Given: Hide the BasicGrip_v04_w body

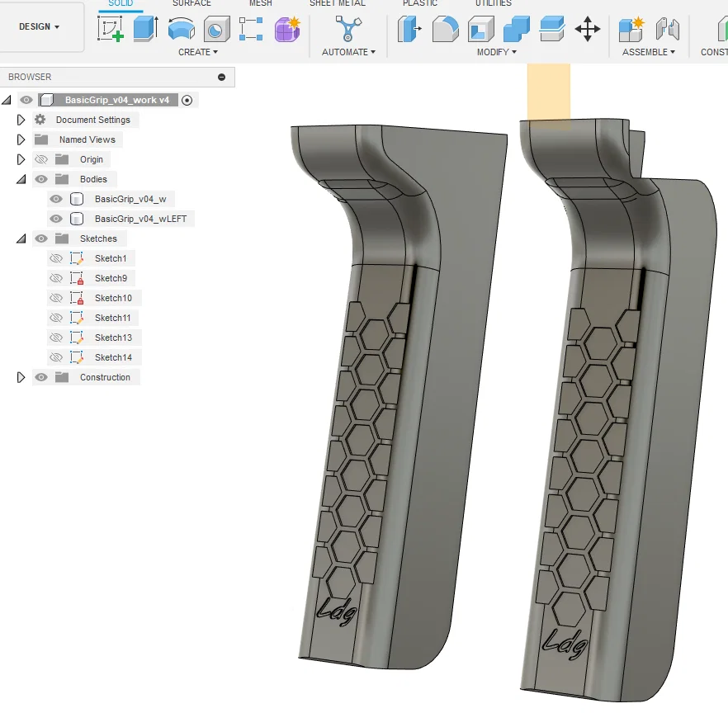Looking at the screenshot, I should [x=56, y=199].
